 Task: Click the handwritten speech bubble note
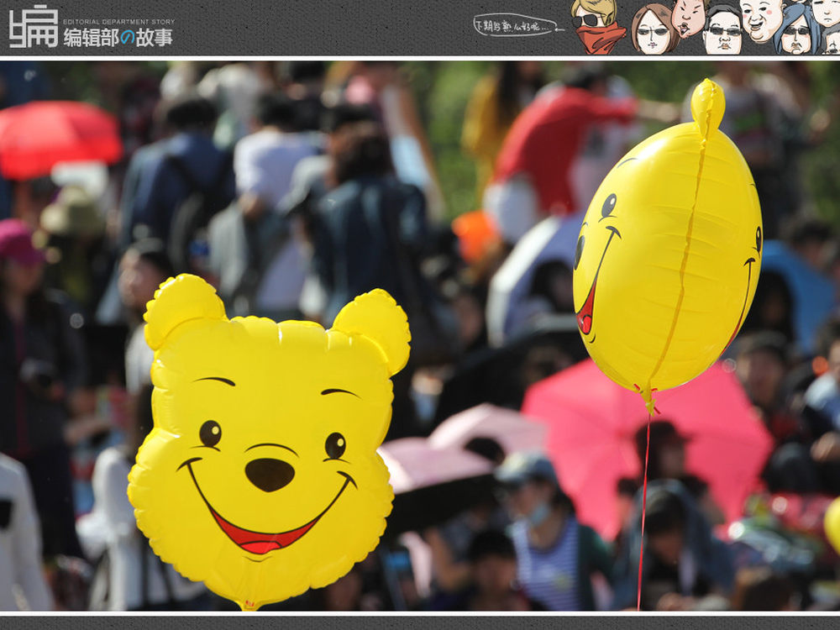pyautogui.click(x=518, y=26)
